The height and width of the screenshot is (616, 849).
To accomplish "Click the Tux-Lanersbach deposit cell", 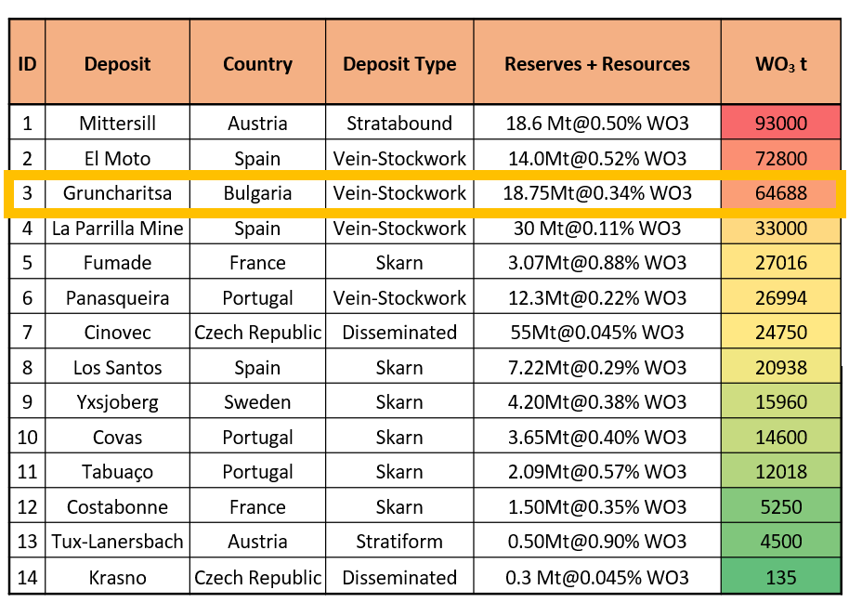I will click(117, 542).
